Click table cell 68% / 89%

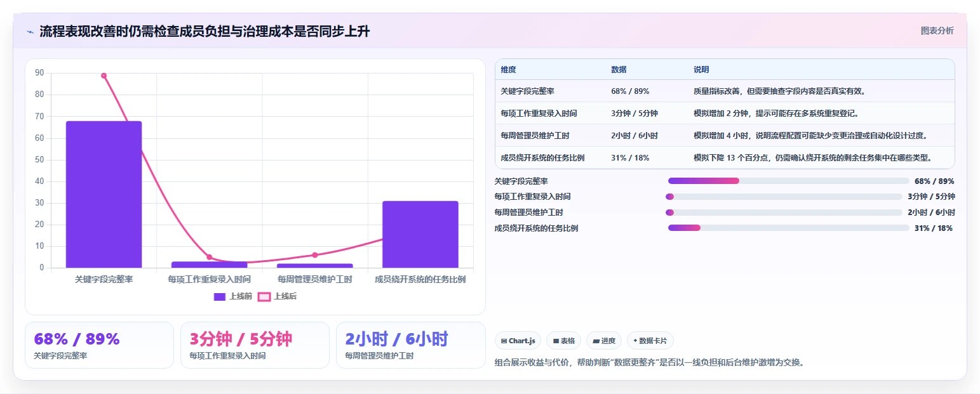click(x=630, y=91)
